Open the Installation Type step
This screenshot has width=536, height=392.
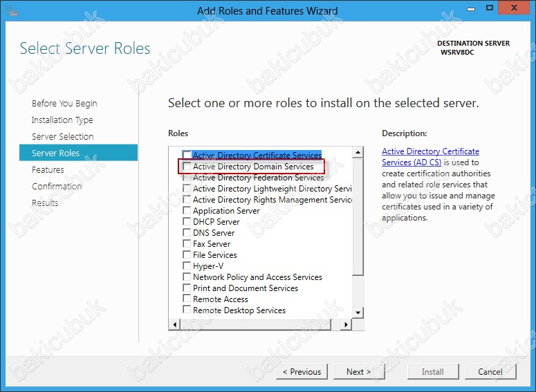[62, 120]
